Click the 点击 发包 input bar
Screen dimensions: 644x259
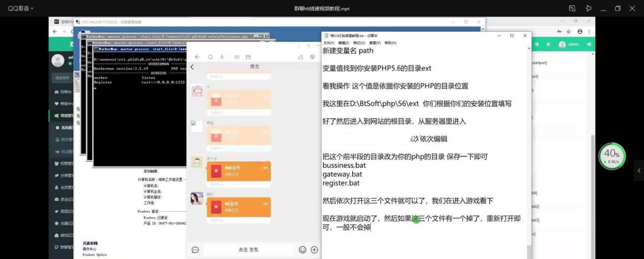pos(249,249)
